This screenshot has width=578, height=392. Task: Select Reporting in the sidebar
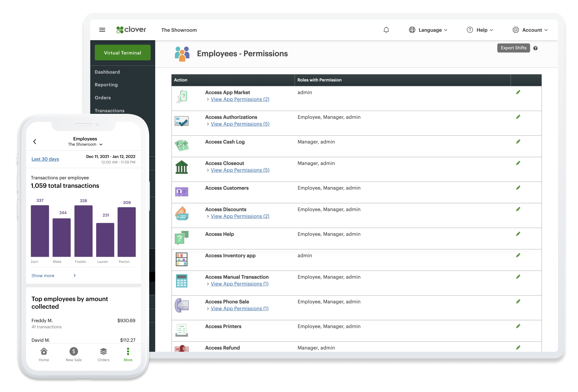106,85
